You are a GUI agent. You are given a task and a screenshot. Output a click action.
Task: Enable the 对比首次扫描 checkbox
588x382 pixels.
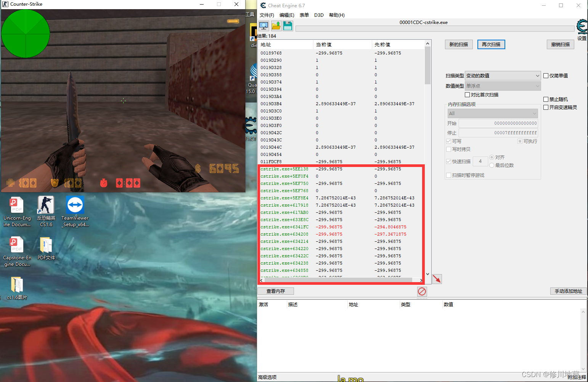pyautogui.click(x=467, y=95)
